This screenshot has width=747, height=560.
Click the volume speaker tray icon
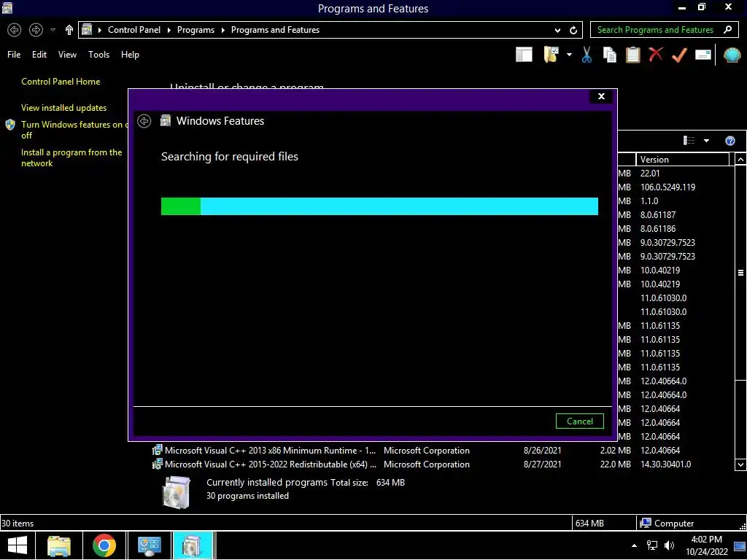(x=670, y=545)
